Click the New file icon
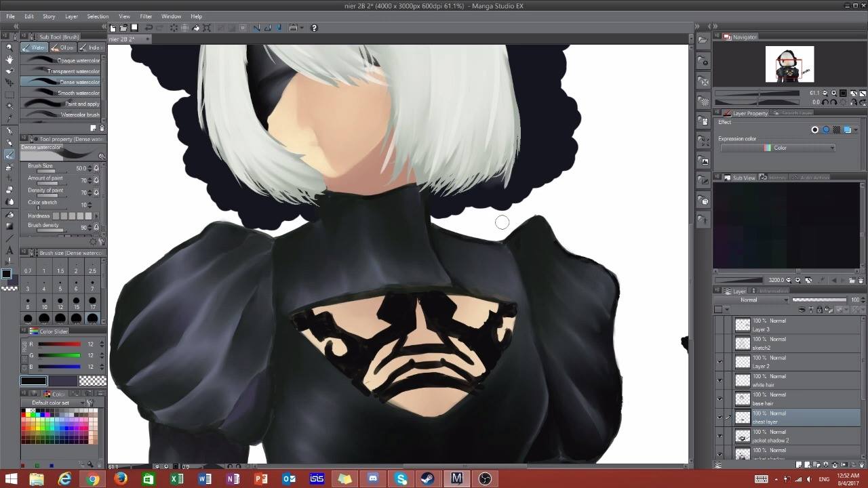The image size is (868, 488). 113,28
